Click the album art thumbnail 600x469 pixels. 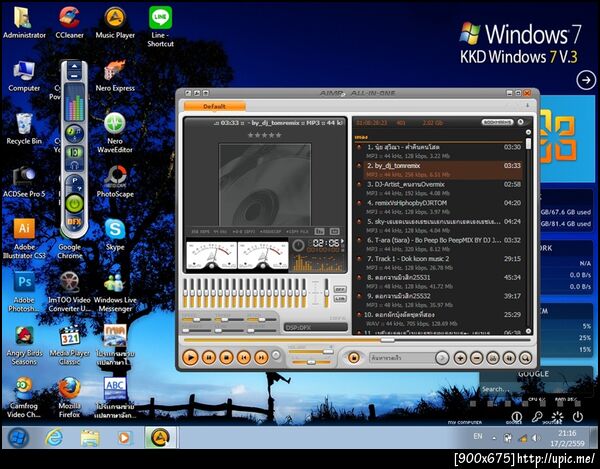tap(265, 184)
